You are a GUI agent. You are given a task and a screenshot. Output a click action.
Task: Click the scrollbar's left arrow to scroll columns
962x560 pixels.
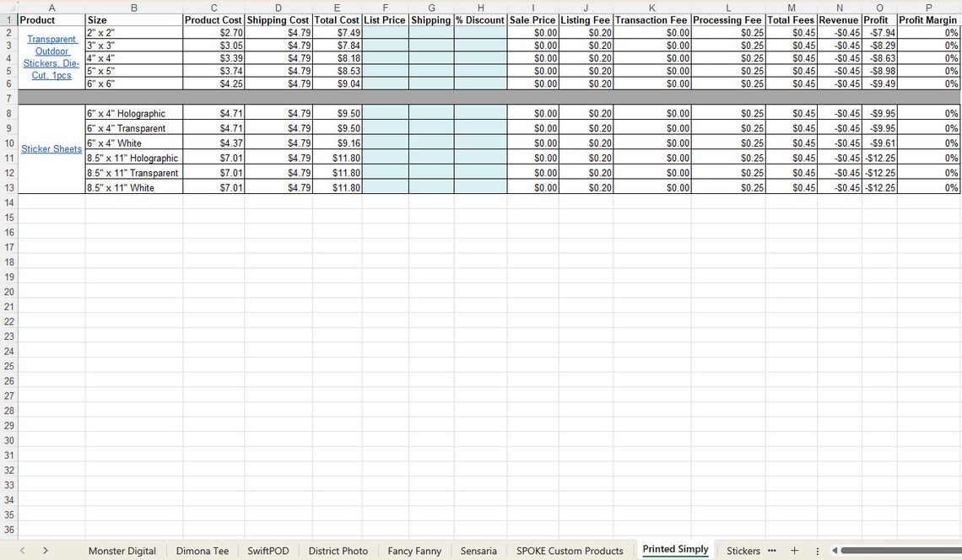click(x=833, y=550)
